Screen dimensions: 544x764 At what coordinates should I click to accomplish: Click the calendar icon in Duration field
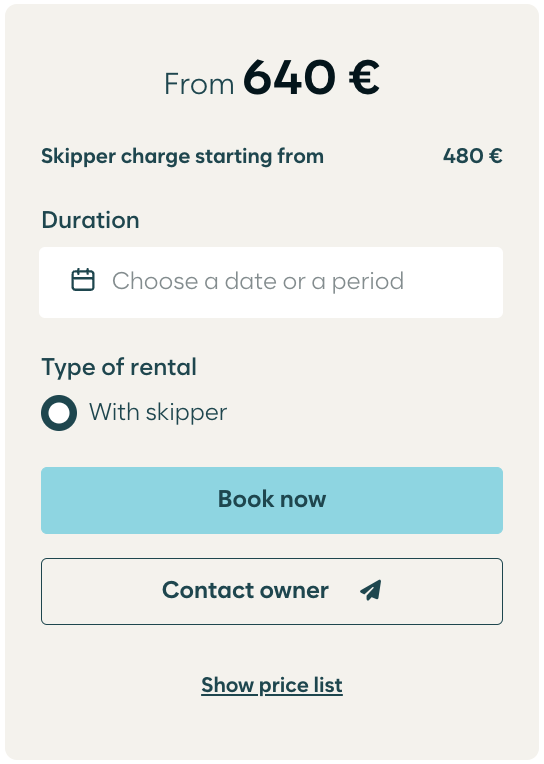click(x=83, y=280)
